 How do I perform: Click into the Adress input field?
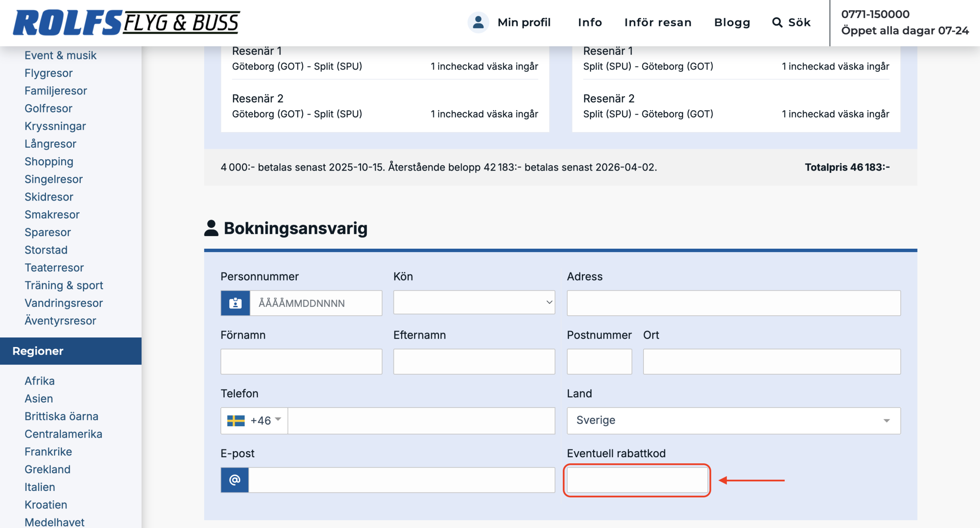tap(733, 303)
